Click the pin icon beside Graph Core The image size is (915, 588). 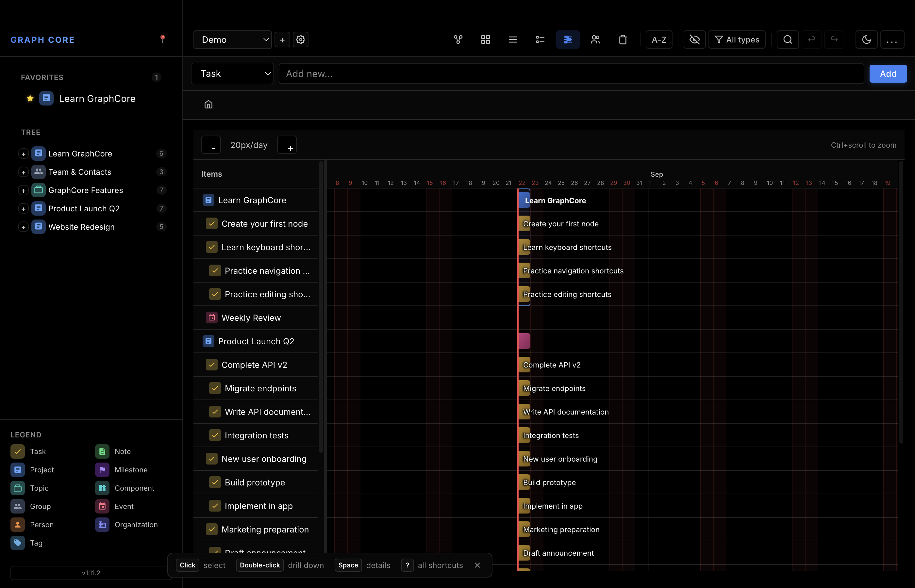coord(163,39)
